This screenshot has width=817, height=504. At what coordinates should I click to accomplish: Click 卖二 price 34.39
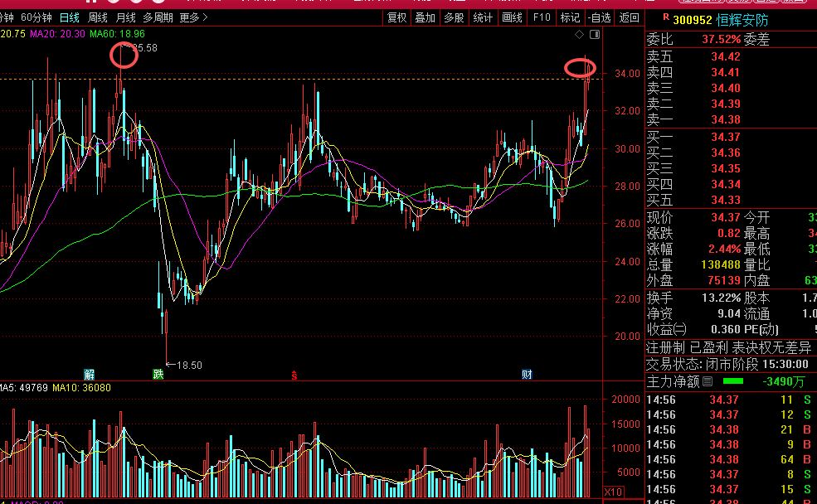coord(725,104)
